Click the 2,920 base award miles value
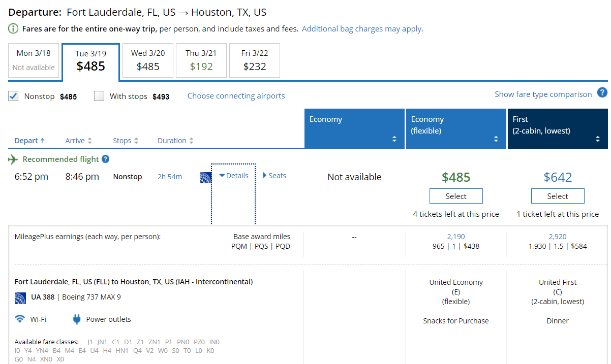611x364 pixels. 558,237
